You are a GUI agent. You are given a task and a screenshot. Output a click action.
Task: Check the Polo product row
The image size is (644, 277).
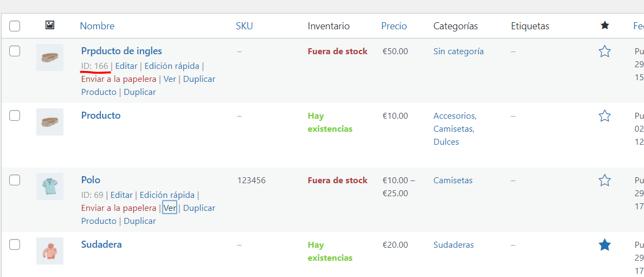click(x=15, y=180)
